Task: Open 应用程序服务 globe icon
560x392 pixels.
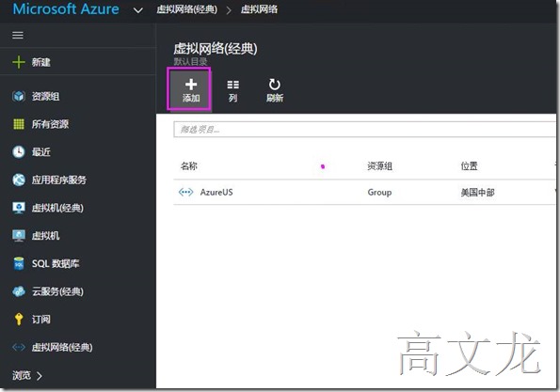Action: click(19, 180)
